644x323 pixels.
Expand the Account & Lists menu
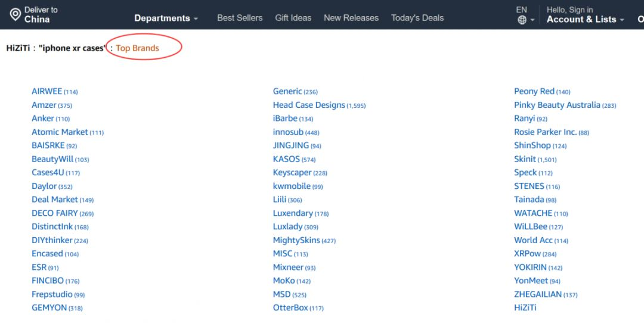point(585,19)
